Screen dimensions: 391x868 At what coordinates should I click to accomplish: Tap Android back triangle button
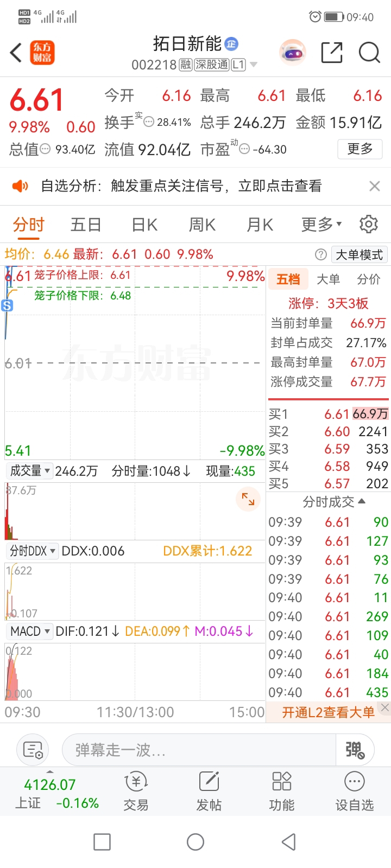pos(289,842)
